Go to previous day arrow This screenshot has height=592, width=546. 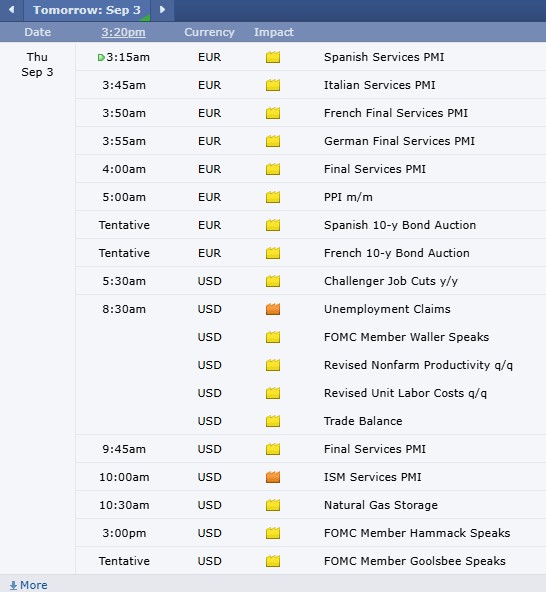click(12, 9)
